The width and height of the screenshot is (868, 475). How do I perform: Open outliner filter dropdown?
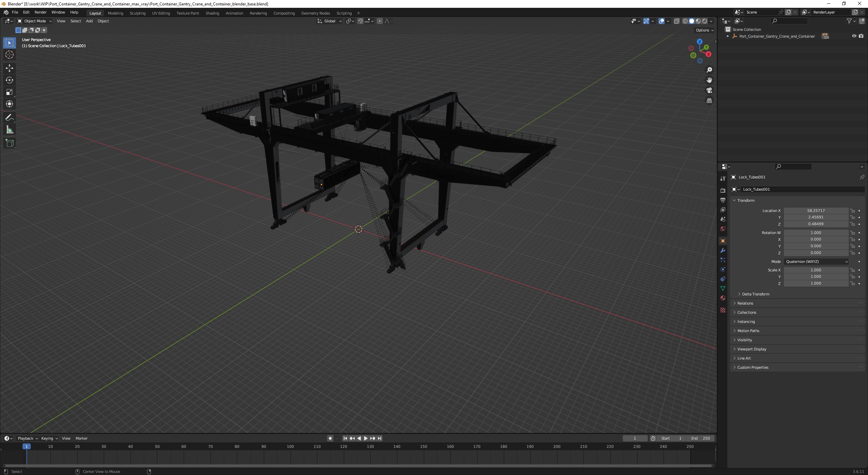coord(851,21)
